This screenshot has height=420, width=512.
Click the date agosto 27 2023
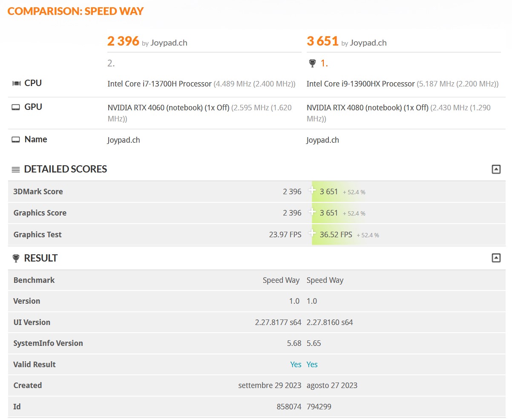[x=332, y=385]
